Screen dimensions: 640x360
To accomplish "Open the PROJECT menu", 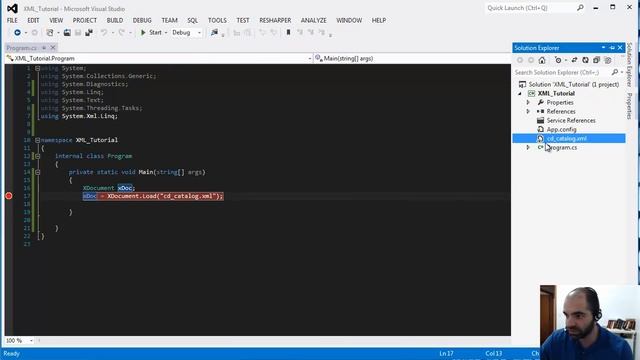I will click(84, 20).
